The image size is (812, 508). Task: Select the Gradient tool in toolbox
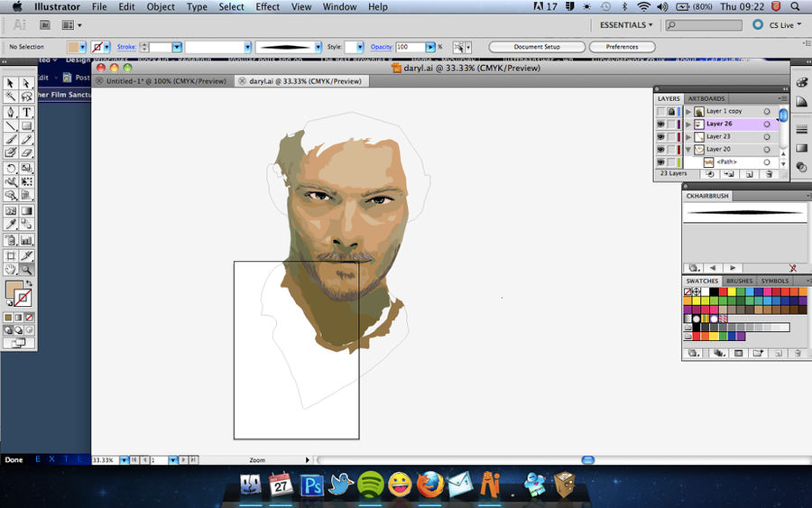[x=26, y=211]
